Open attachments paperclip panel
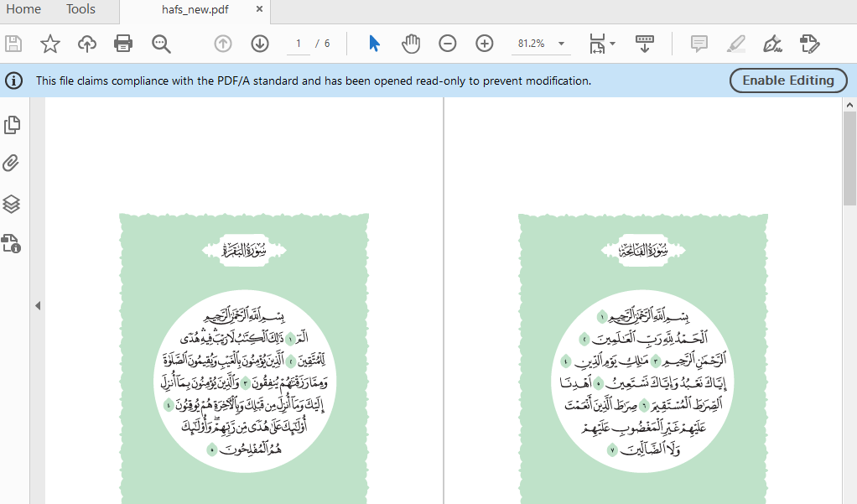 (x=11, y=164)
